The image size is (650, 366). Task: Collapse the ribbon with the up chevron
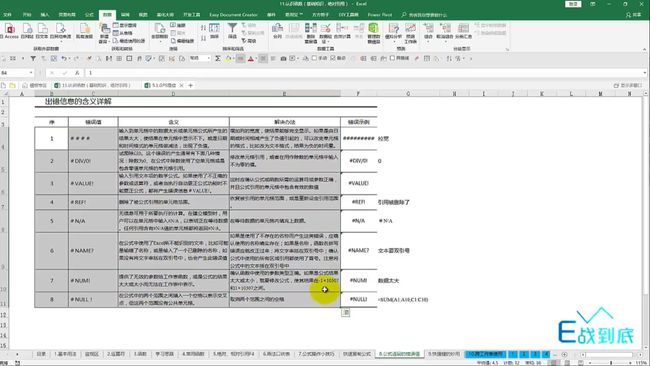(645, 49)
